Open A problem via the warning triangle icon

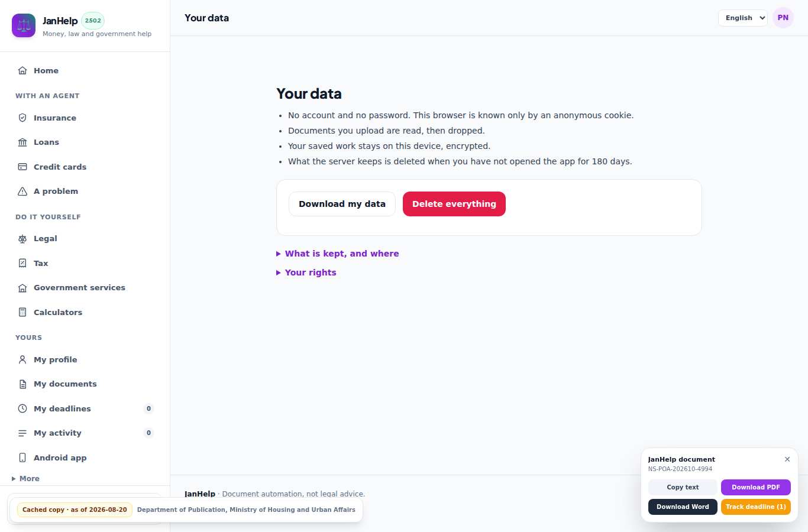coord(22,192)
